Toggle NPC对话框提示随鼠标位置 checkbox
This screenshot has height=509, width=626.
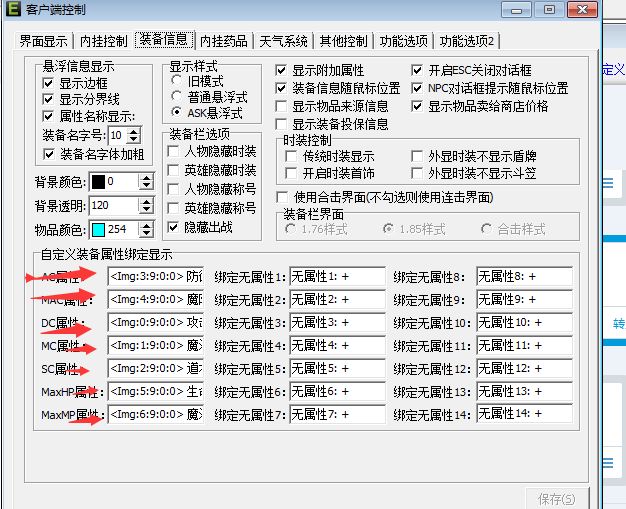point(417,88)
